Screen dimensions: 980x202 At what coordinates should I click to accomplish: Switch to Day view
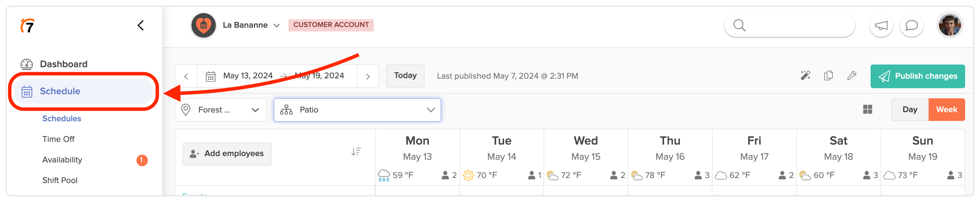click(910, 109)
